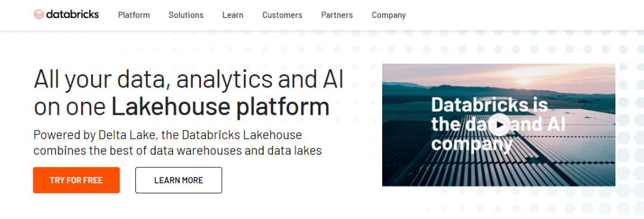Open the solar farm video thumbnail
Image resolution: width=644 pixels, height=219 pixels.
click(x=499, y=124)
